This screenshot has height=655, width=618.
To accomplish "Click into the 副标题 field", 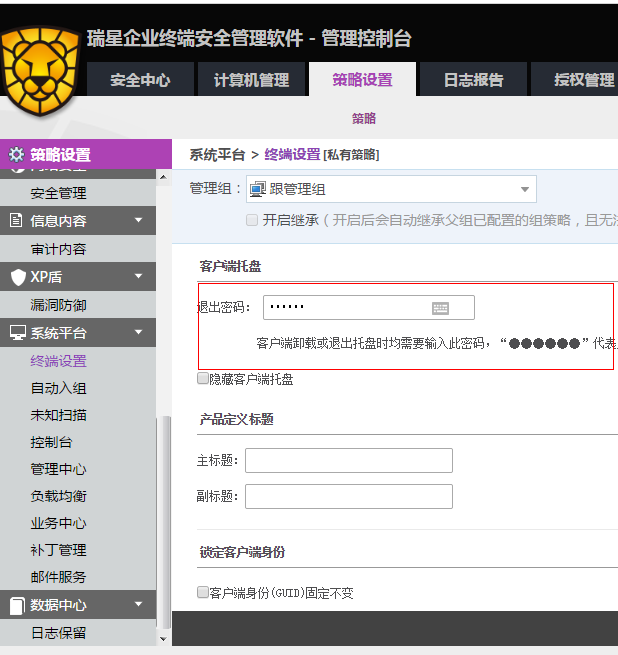I will [x=349, y=496].
